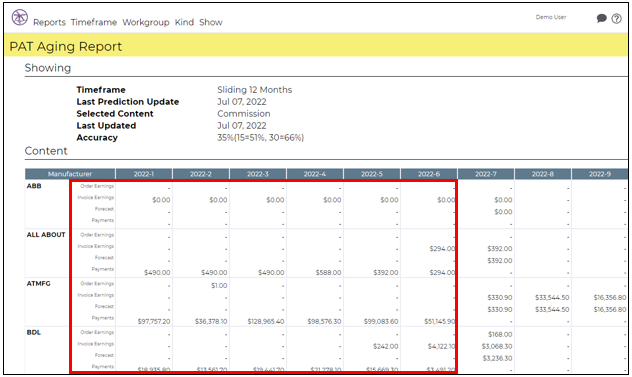Click ALL ABOUT payments $392.00 in 2022-5
632x377 pixels.
(386, 273)
